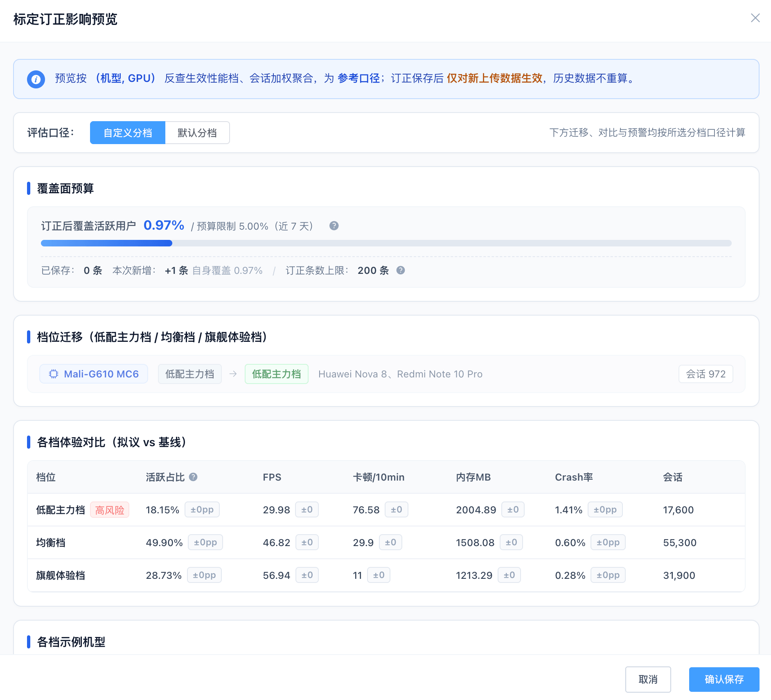The width and height of the screenshot is (771, 700).
Task: Click ±0 badge beside 29.98
Action: coord(307,510)
